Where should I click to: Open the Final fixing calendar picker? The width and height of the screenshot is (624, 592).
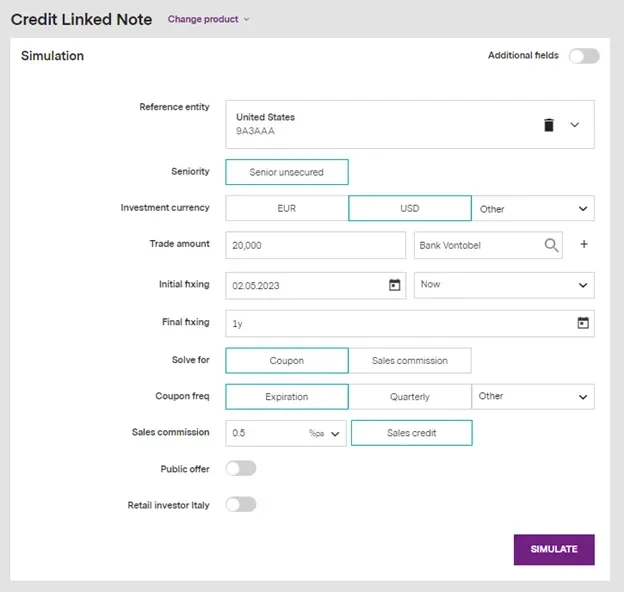[583, 323]
